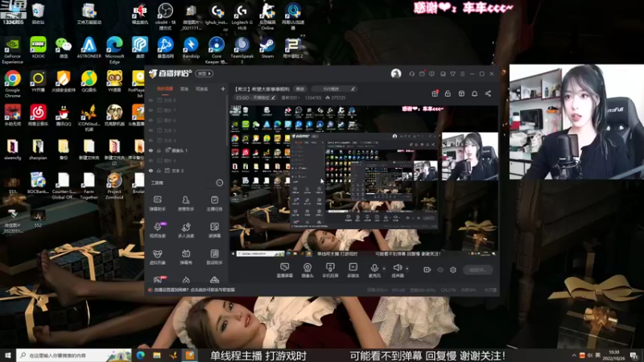The height and width of the screenshot is (362, 644).
Task: Click the network tip link in the status bar
Action: [x=194, y=290]
